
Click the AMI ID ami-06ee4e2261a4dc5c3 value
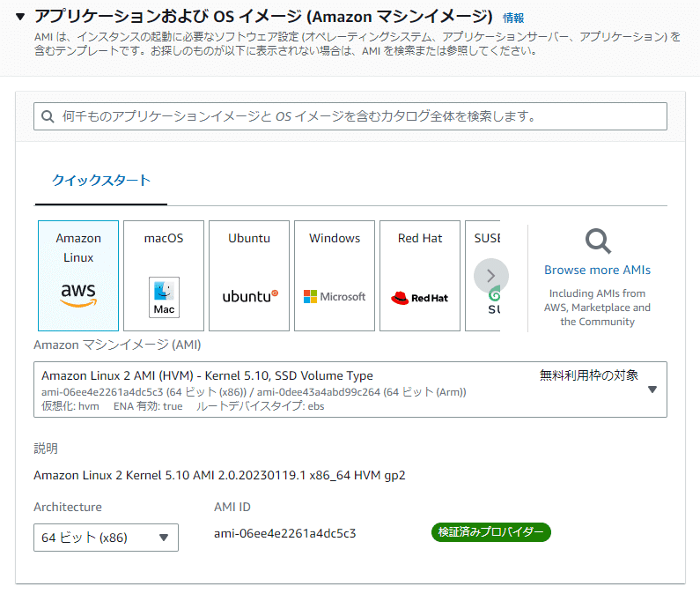click(284, 533)
